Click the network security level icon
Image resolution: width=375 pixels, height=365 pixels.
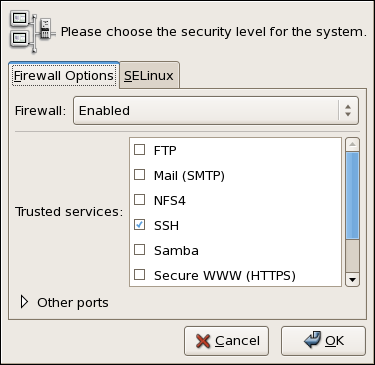pyautogui.click(x=32, y=32)
